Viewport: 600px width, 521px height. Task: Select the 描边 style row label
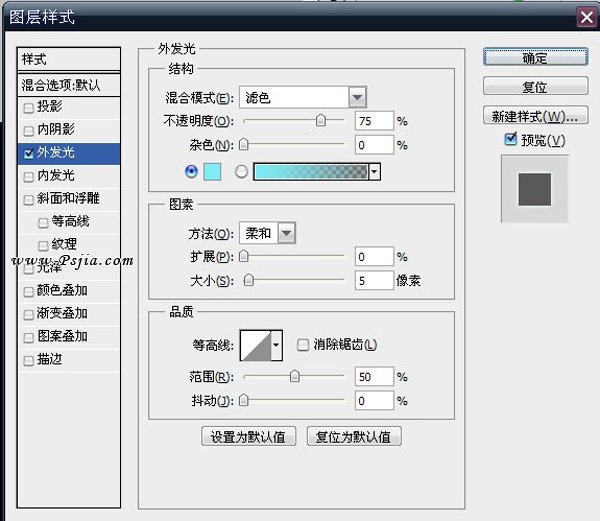pos(49,359)
